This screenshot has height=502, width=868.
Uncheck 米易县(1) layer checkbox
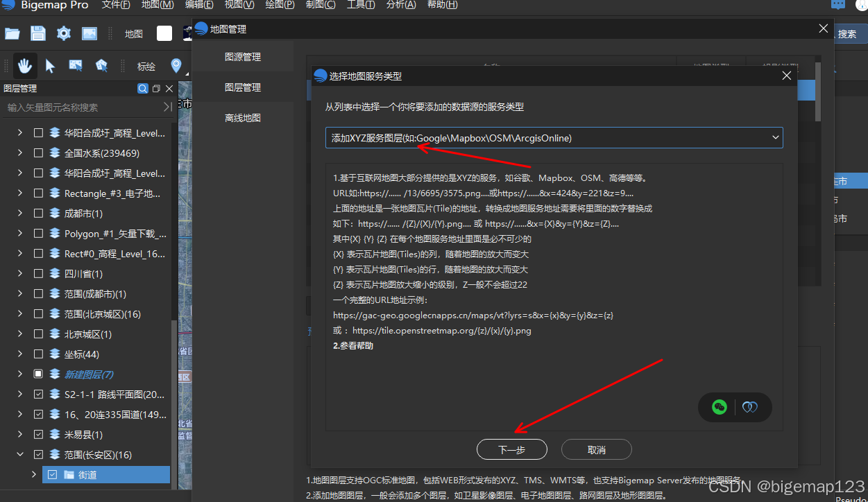click(x=38, y=435)
